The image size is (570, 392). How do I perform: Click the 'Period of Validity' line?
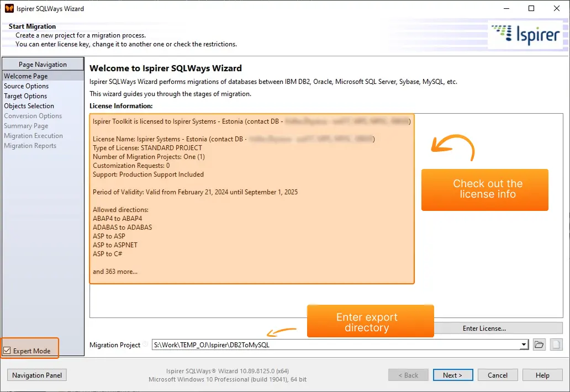[x=195, y=192]
